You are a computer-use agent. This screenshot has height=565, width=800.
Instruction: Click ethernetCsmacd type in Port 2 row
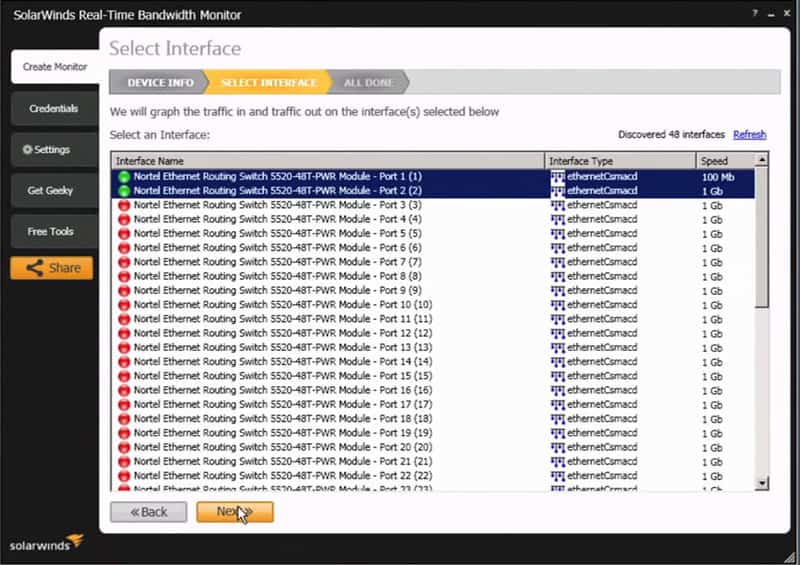(602, 191)
